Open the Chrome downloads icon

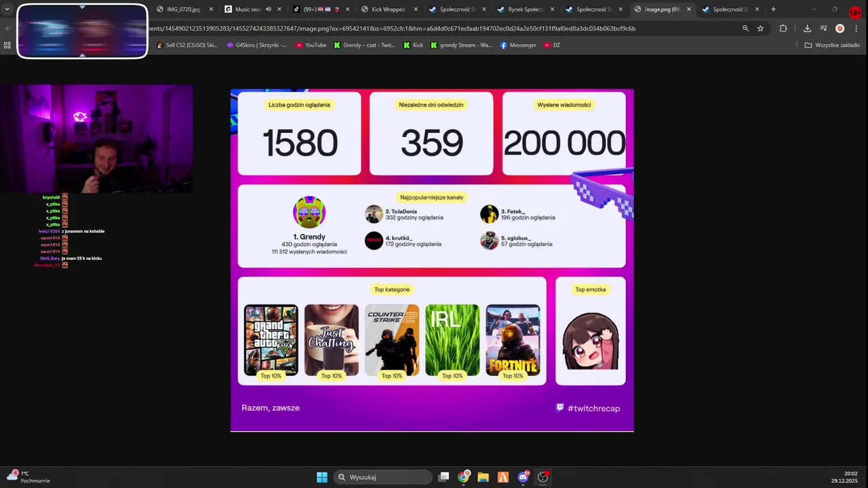[807, 28]
